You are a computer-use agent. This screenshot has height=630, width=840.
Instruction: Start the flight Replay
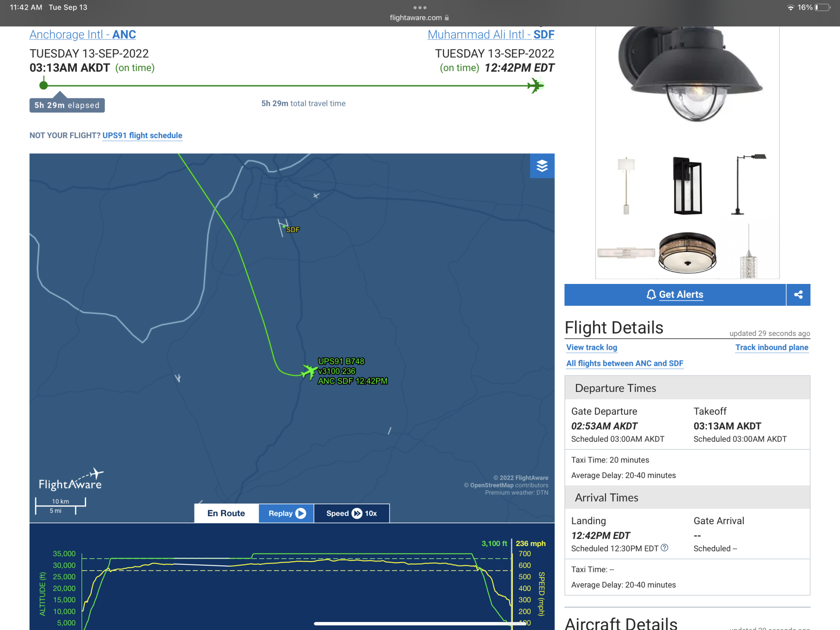[x=286, y=513]
